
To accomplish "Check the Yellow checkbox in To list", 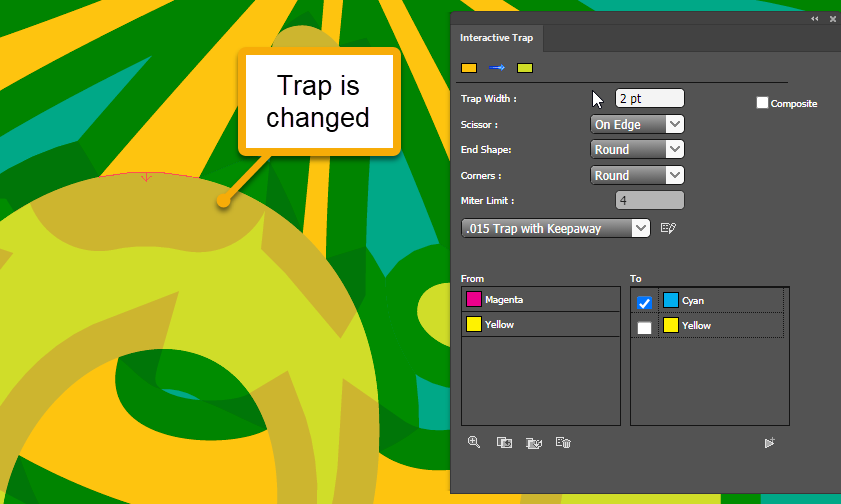I will tap(645, 327).
